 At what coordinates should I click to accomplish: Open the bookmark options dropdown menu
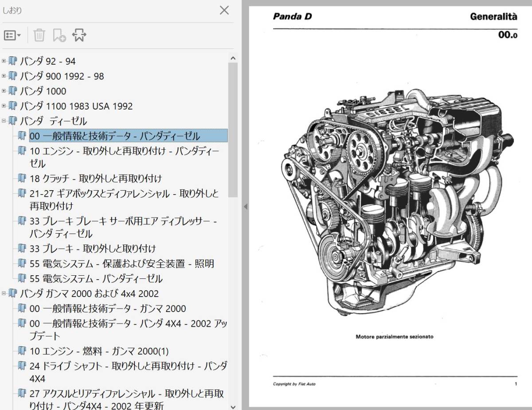(12, 35)
